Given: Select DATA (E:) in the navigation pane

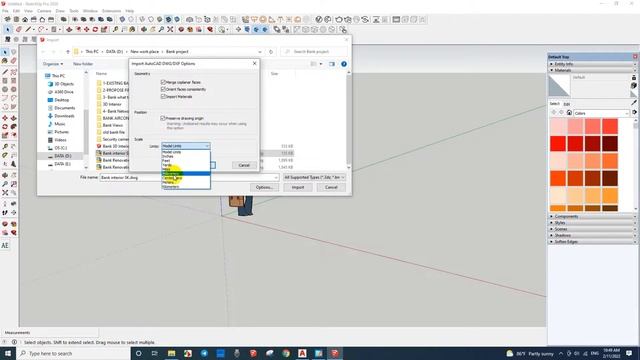Looking at the screenshot, I should tap(62, 164).
